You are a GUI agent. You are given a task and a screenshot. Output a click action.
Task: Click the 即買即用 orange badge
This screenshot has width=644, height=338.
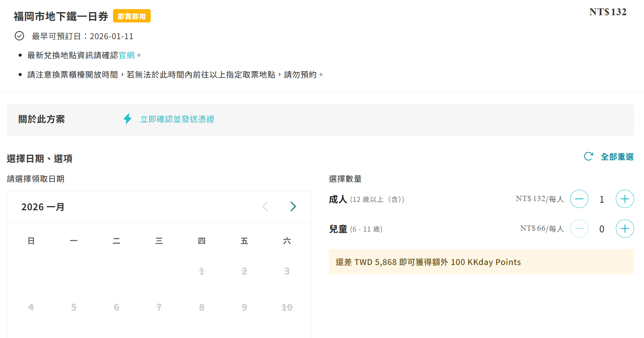[132, 16]
